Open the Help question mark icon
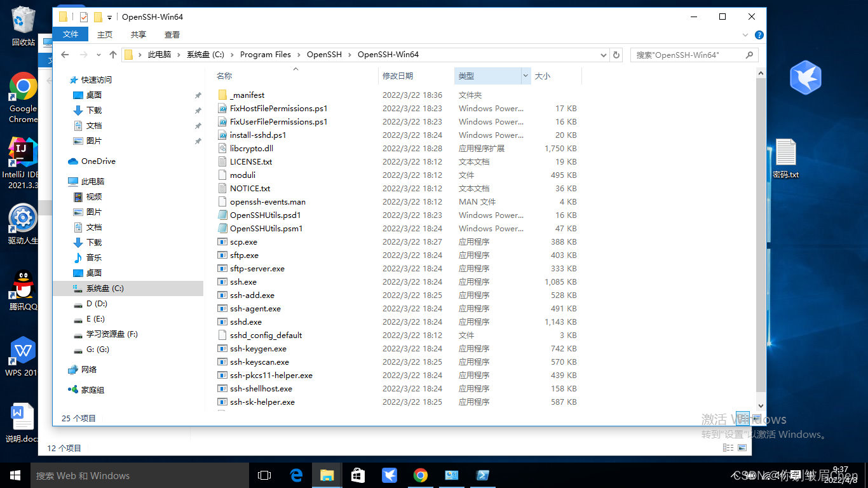Viewport: 868px width, 488px height. pyautogui.click(x=759, y=35)
